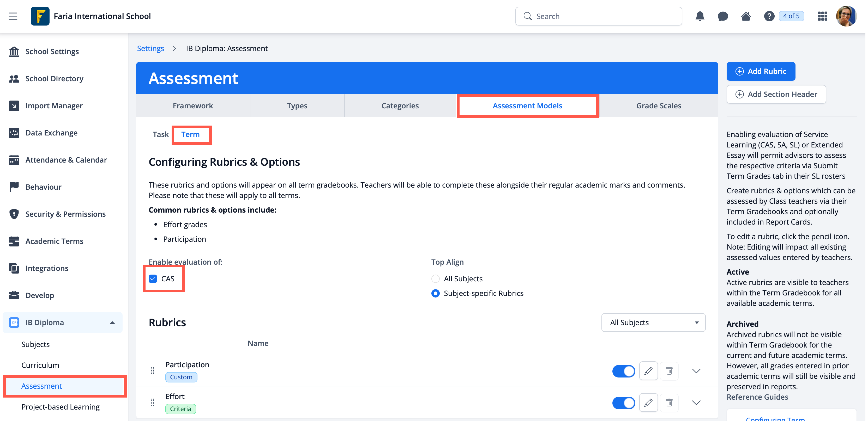Click the 4 of 5 badge
The height and width of the screenshot is (421, 868).
[x=791, y=16]
